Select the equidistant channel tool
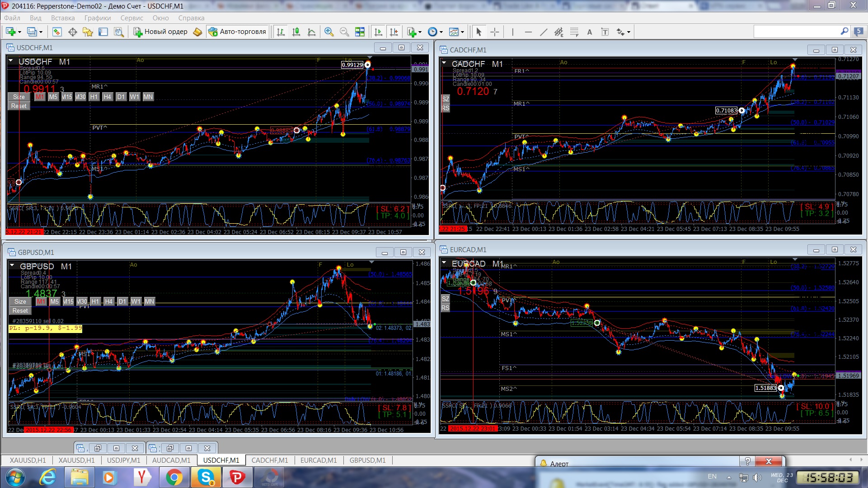 pos(559,32)
